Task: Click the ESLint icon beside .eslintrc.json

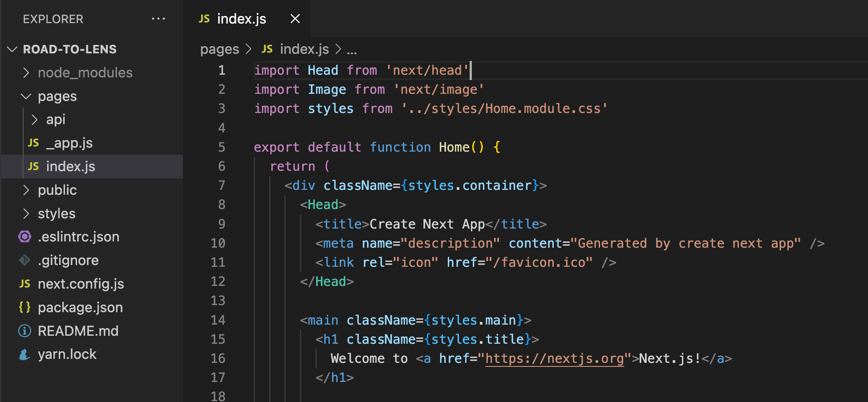Action: [24, 237]
